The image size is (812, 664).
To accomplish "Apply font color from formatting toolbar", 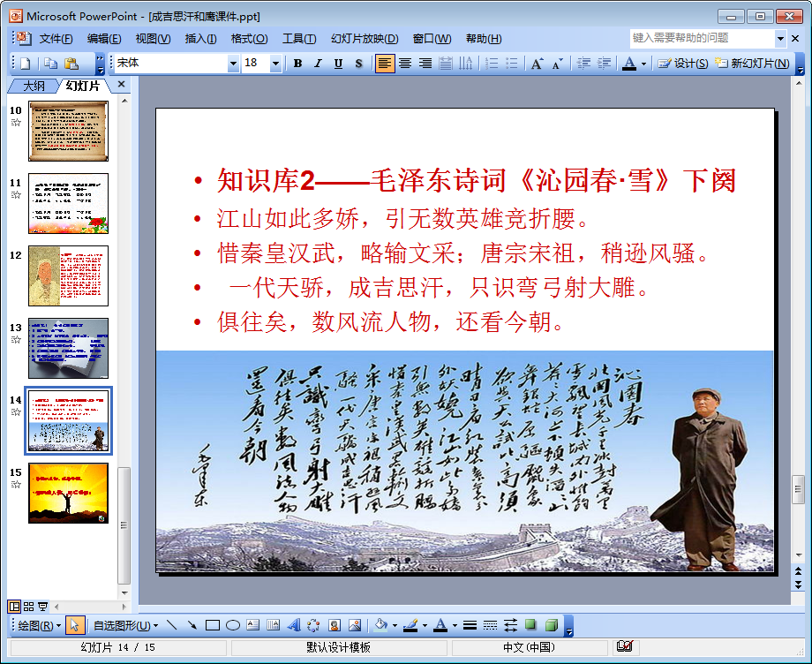I will click(x=629, y=64).
